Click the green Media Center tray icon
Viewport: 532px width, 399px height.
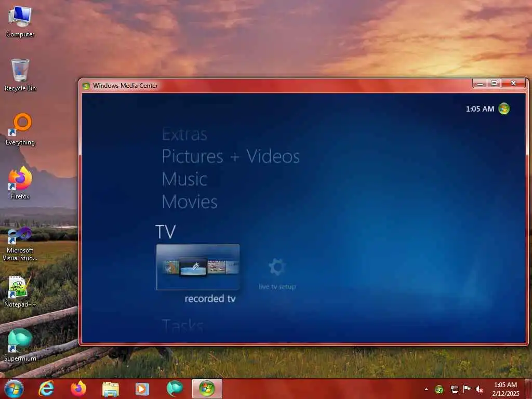440,390
